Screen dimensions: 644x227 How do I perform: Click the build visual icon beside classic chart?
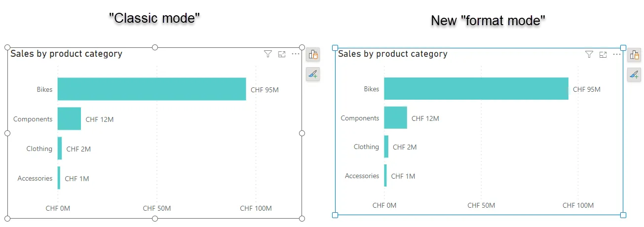coord(313,55)
